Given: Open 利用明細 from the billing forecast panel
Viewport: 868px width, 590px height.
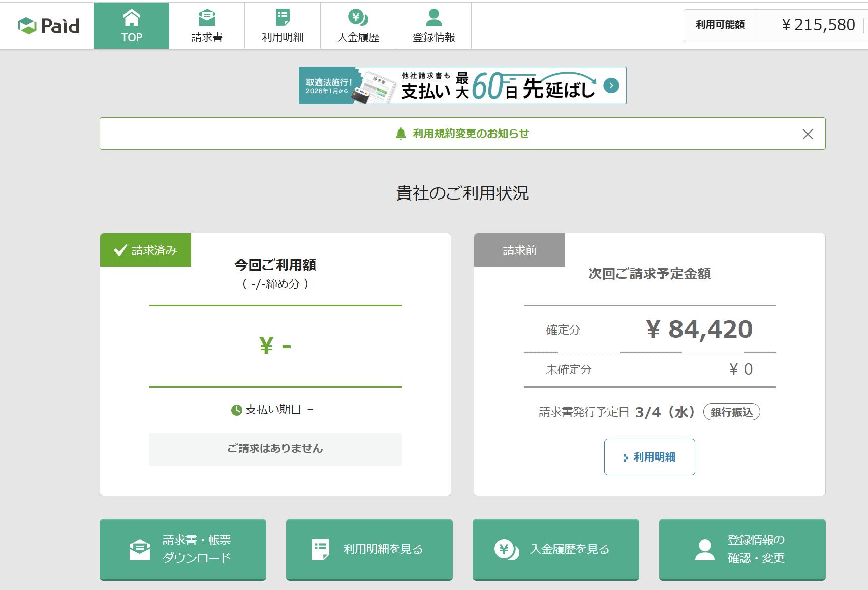Looking at the screenshot, I should pyautogui.click(x=649, y=457).
